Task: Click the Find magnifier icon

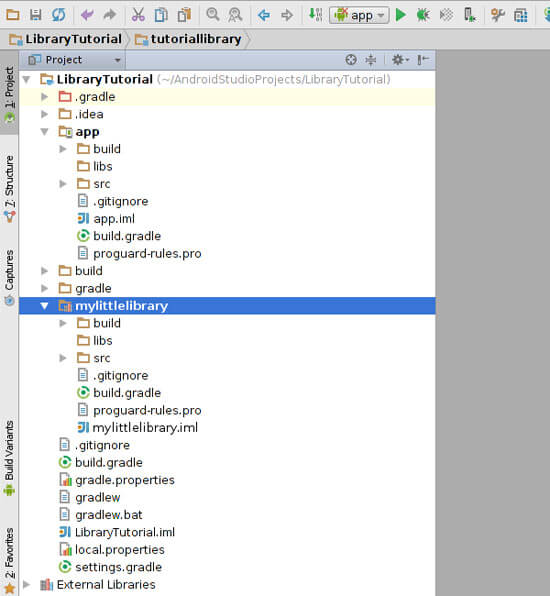Action: (212, 15)
